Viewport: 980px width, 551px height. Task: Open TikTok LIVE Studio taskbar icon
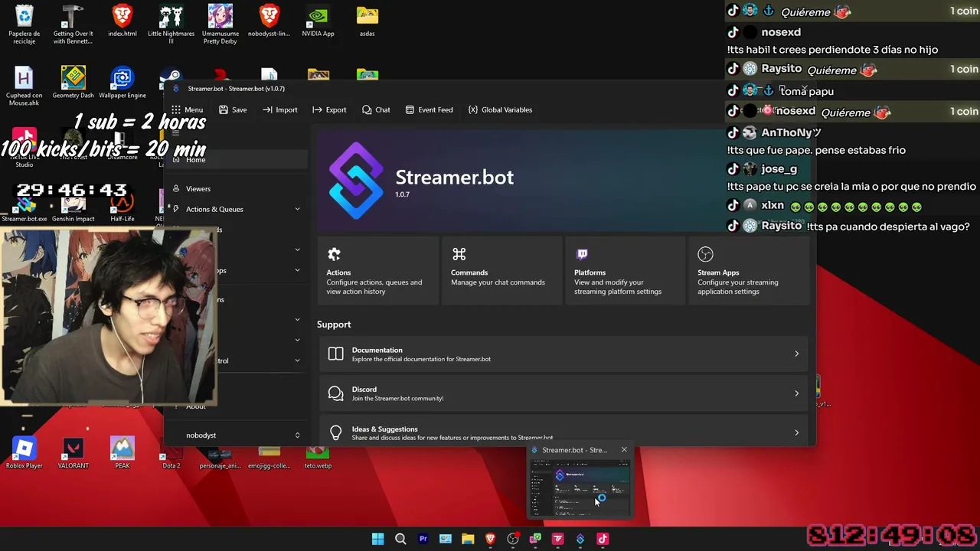click(x=603, y=539)
